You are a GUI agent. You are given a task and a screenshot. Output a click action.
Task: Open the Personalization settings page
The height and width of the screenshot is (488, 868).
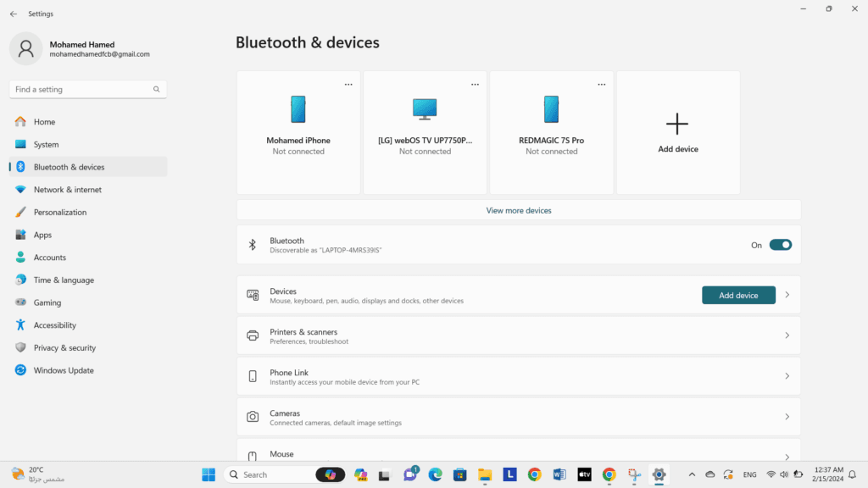point(60,213)
